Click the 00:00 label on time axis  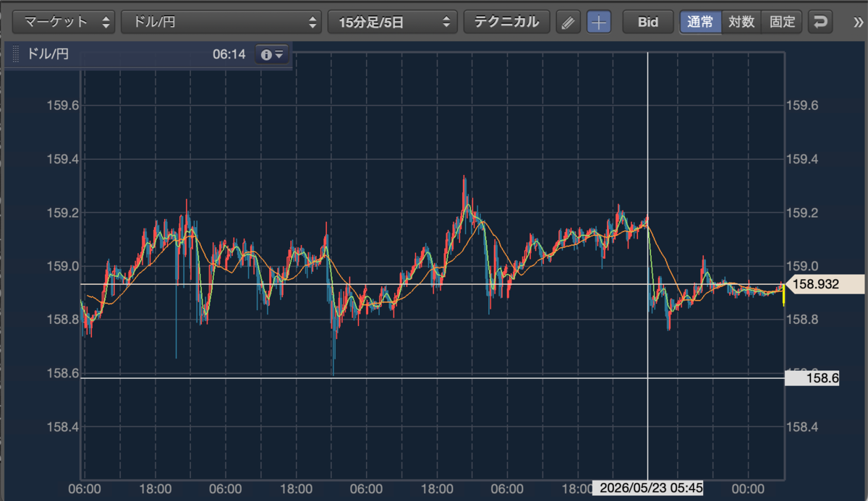pos(748,489)
